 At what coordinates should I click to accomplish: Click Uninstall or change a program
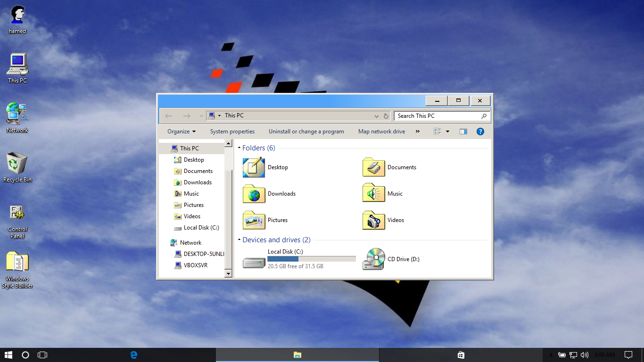tap(306, 131)
